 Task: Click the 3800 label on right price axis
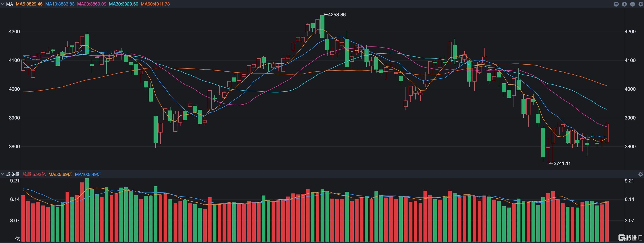(x=630, y=146)
